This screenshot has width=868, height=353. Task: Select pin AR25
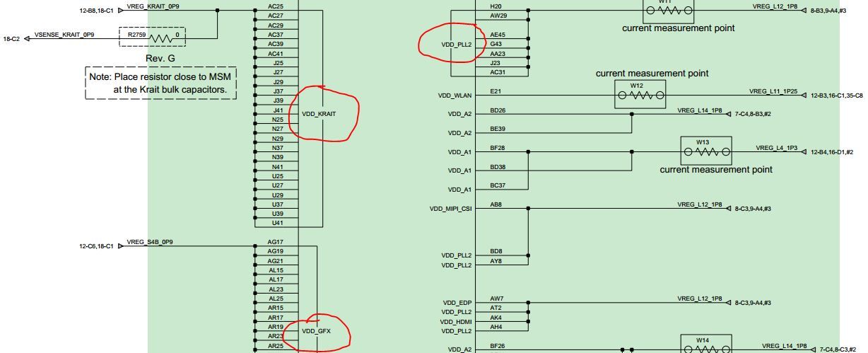[x=276, y=345]
